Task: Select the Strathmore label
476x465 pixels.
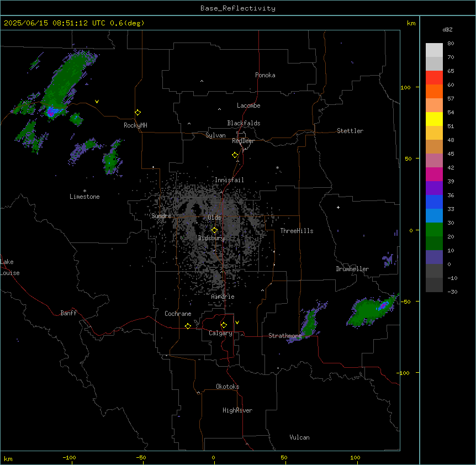Action: (x=285, y=336)
